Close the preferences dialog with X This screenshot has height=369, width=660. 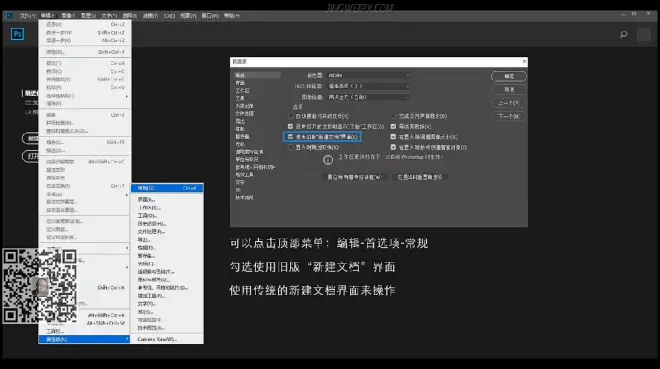524,61
